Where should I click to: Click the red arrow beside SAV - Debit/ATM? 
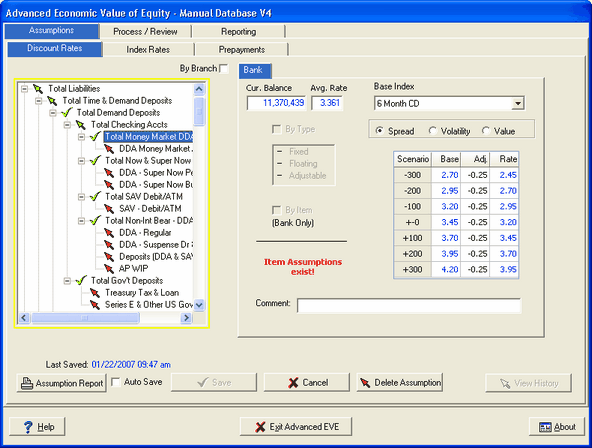[109, 209]
